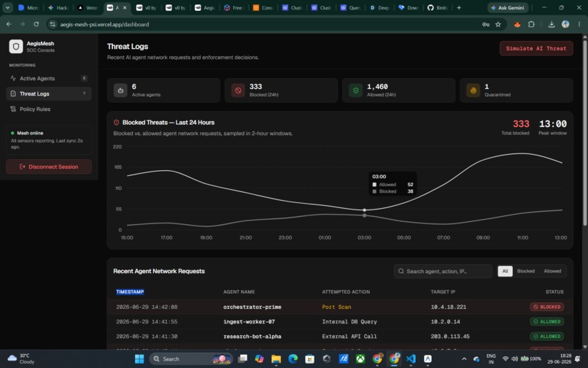This screenshot has height=368, width=588.
Task: Switch to the Vercel browser tab
Action: (88, 7)
